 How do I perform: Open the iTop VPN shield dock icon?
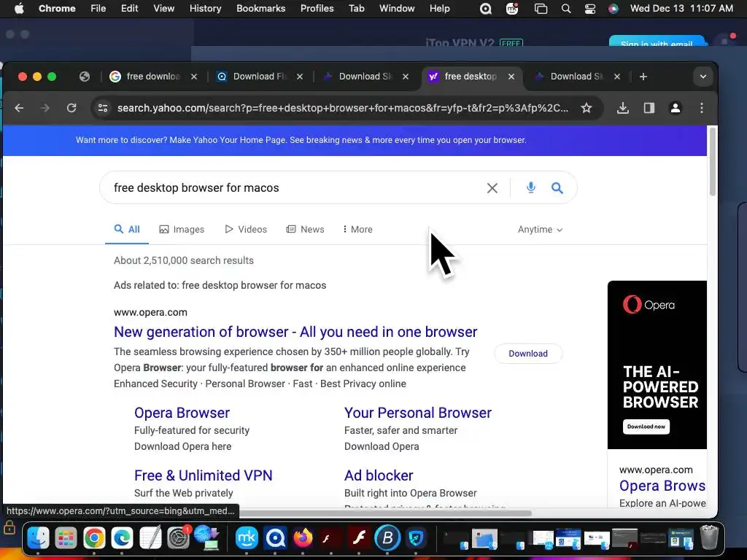click(x=416, y=538)
